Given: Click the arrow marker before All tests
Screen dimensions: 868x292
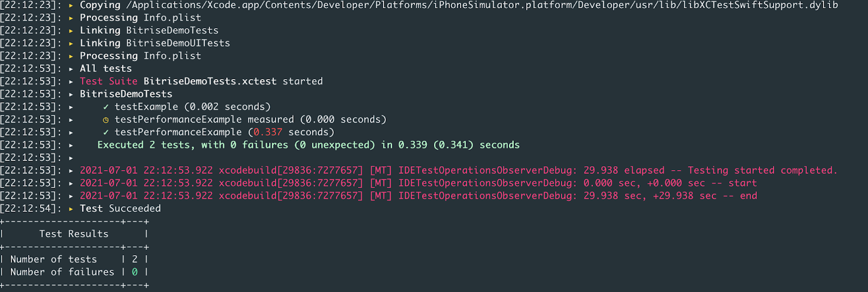Looking at the screenshot, I should click(x=71, y=69).
